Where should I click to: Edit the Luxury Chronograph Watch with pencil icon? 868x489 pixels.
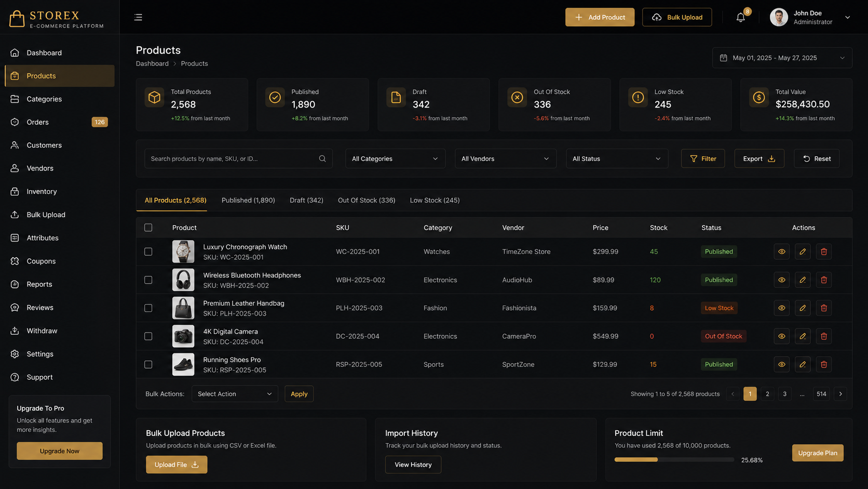[x=803, y=252]
